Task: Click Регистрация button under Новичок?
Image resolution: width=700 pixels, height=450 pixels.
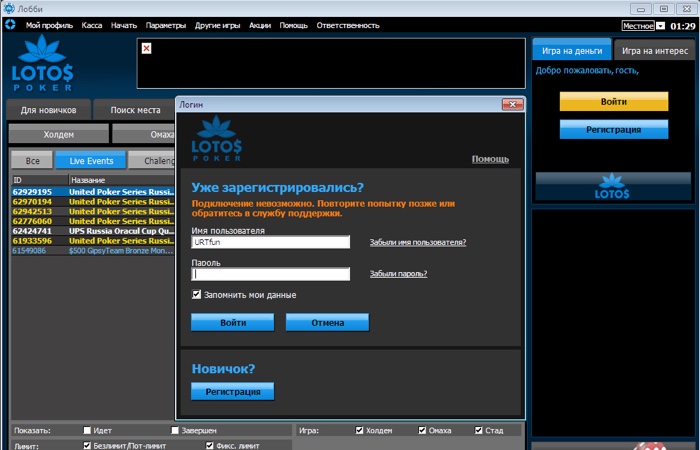Action: coord(233,392)
